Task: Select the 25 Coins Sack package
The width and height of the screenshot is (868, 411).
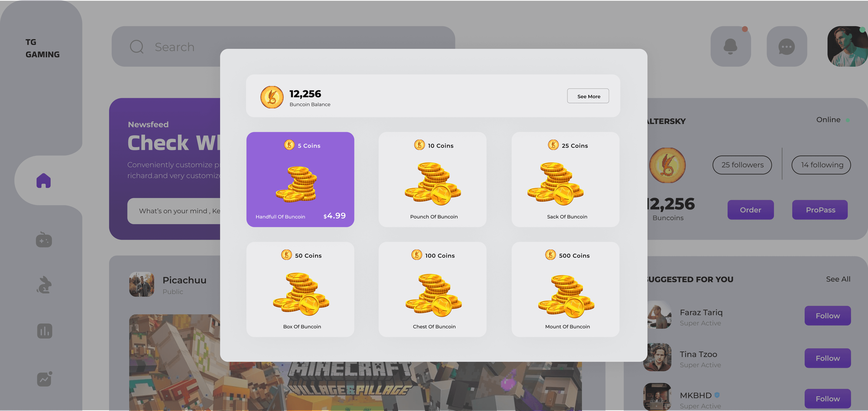Action: (x=565, y=179)
